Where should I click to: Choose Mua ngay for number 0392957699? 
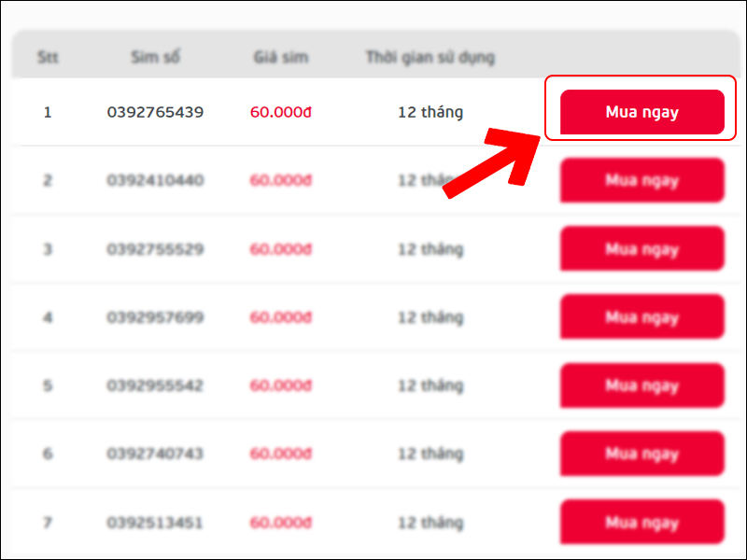coord(642,316)
